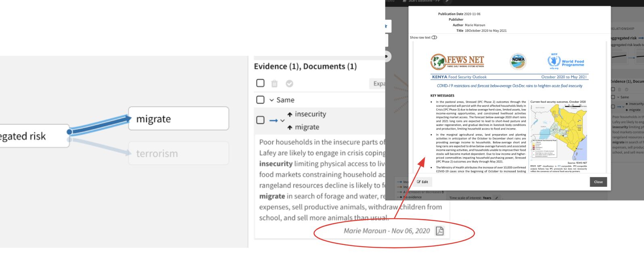Click the trash icon in the evidence toolbar
Viewport: 644px width, 253px height.
(274, 83)
